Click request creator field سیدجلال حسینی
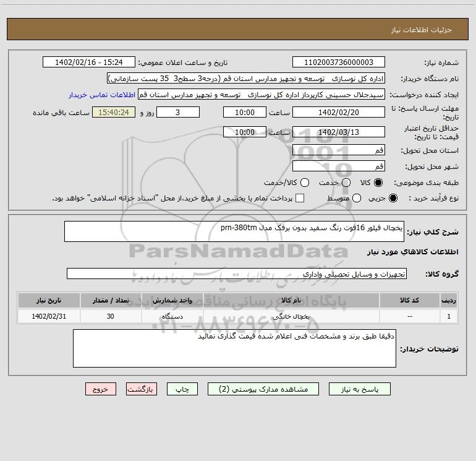 tap(261, 94)
